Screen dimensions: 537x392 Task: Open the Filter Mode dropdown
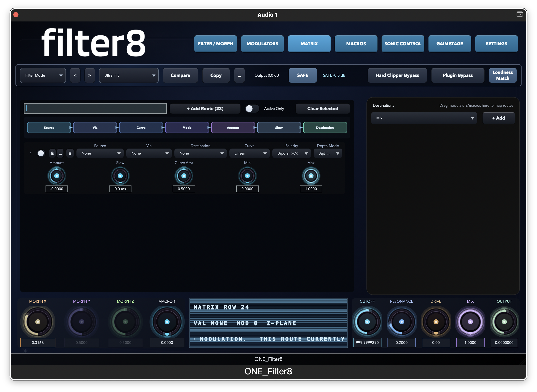click(x=43, y=75)
